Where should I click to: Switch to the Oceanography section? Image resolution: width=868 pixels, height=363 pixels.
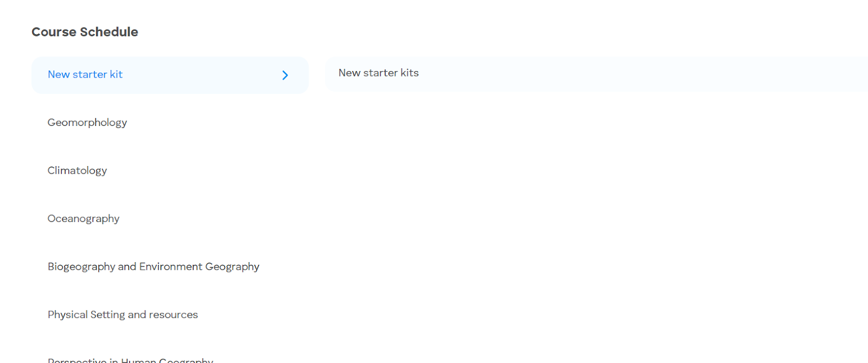click(84, 219)
